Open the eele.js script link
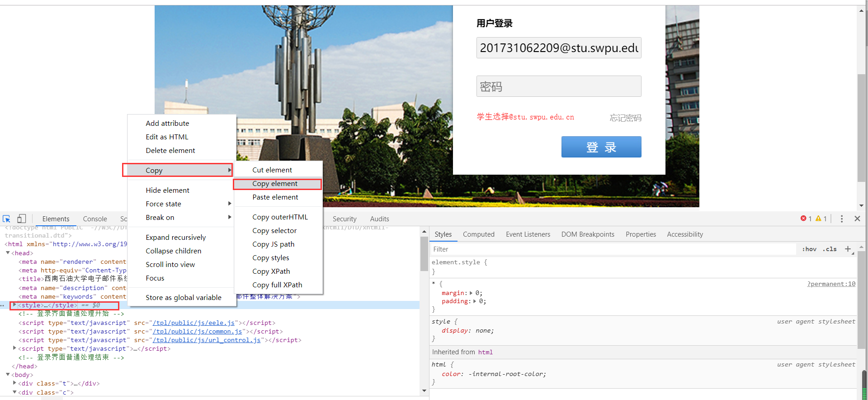The height and width of the screenshot is (400, 868). click(x=193, y=323)
